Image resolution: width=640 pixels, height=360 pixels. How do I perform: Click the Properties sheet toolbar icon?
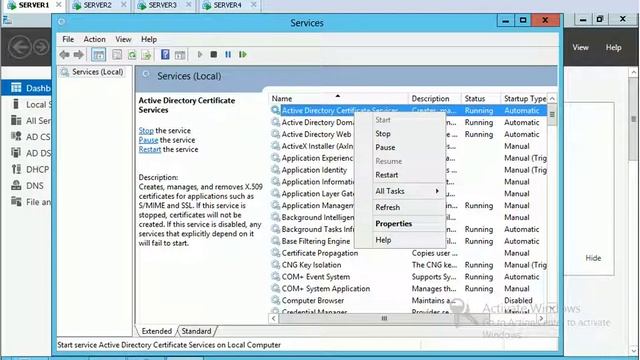(117, 55)
